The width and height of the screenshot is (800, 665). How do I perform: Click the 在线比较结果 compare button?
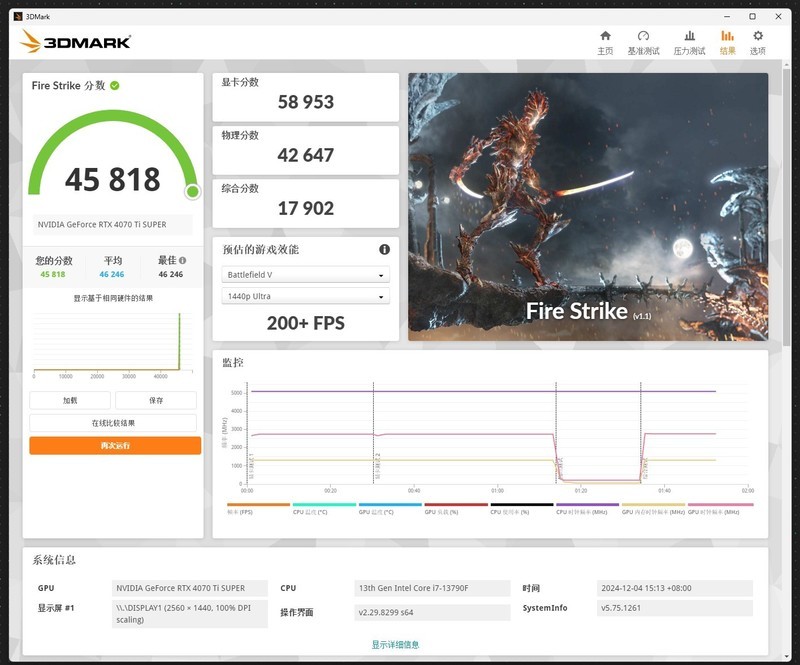click(x=116, y=422)
